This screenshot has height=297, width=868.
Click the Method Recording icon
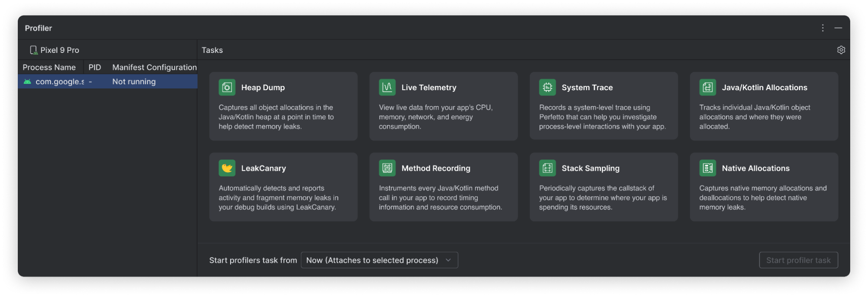[387, 168]
